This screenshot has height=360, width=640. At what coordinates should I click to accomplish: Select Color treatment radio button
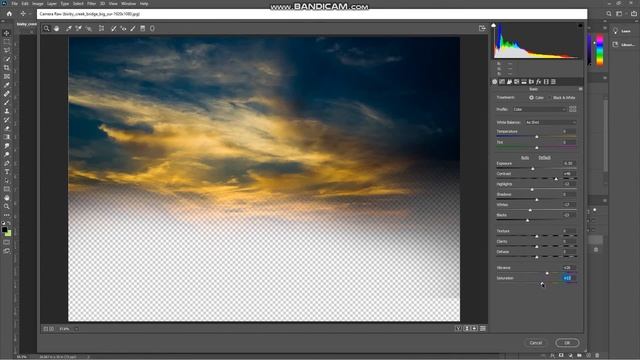(x=531, y=98)
